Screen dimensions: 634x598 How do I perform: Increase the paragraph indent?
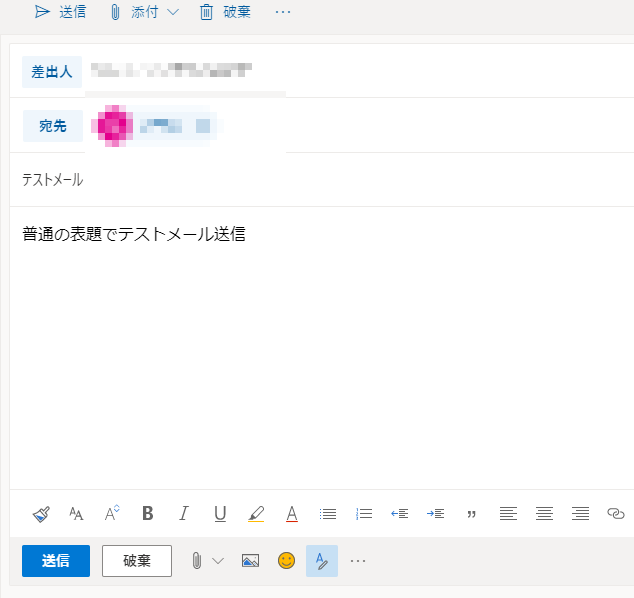pyautogui.click(x=435, y=514)
